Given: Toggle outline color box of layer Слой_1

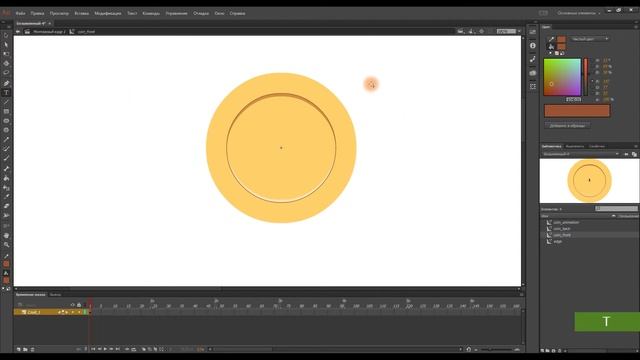Looking at the screenshot, I should point(85,312).
